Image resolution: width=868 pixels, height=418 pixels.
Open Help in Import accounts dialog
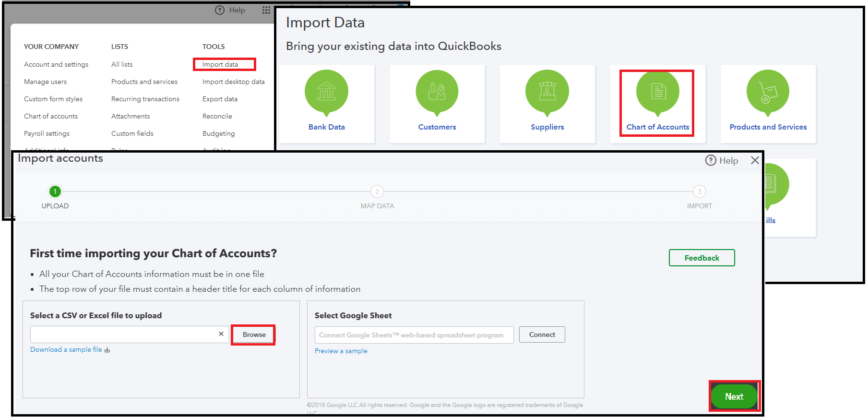[x=722, y=161]
